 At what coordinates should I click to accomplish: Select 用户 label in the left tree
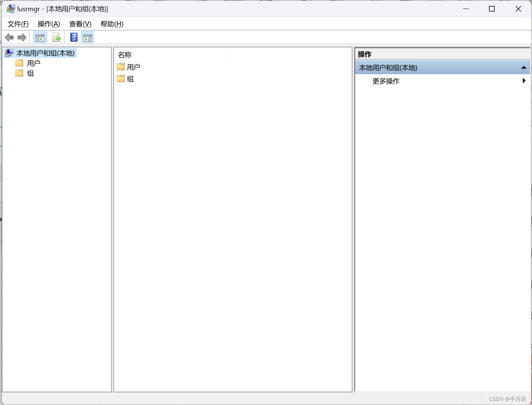34,63
